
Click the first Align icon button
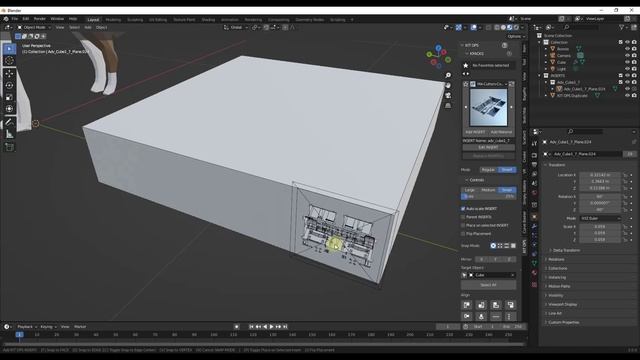467,305
